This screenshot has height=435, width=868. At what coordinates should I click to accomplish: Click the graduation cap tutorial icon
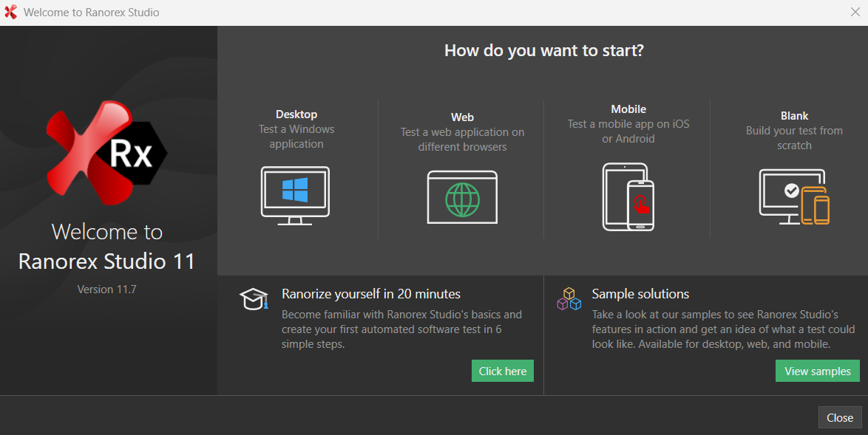pos(254,299)
